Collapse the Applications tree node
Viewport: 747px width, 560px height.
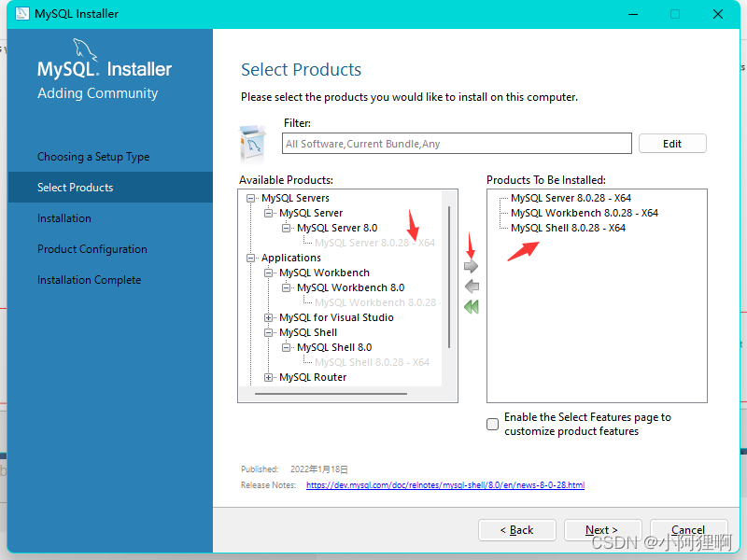tap(250, 259)
